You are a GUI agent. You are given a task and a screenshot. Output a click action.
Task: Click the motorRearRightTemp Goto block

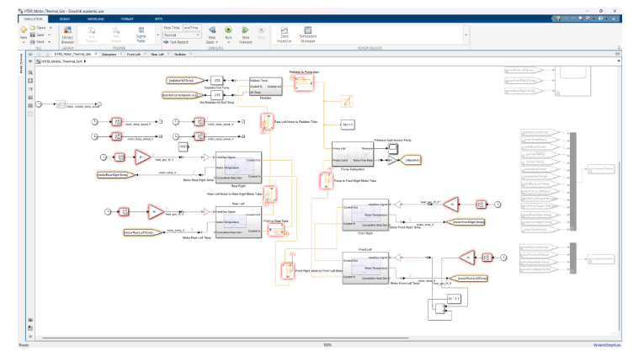click(x=117, y=175)
